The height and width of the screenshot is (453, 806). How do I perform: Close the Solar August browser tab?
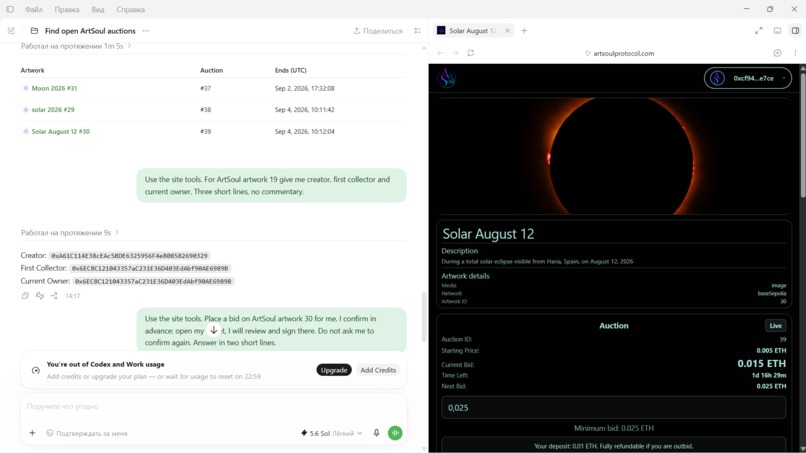(x=507, y=31)
